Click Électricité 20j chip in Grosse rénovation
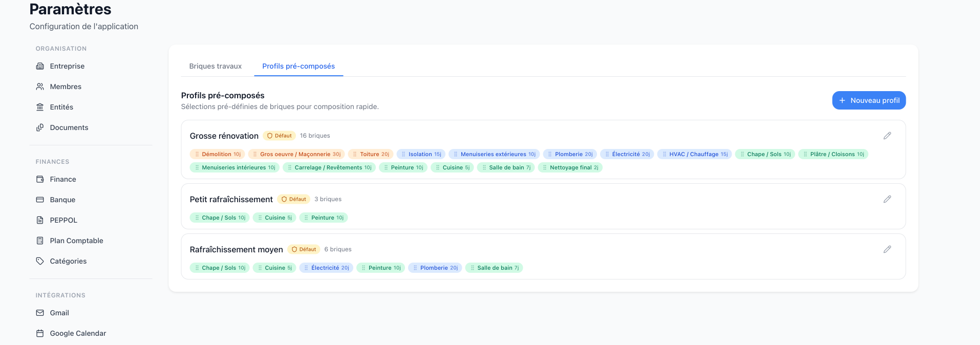Image resolution: width=980 pixels, height=345 pixels. (x=627, y=154)
